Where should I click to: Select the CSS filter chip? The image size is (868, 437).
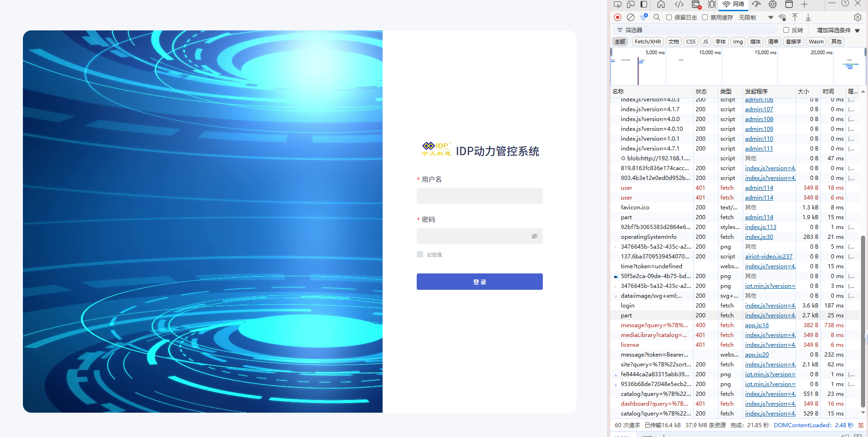pos(690,42)
